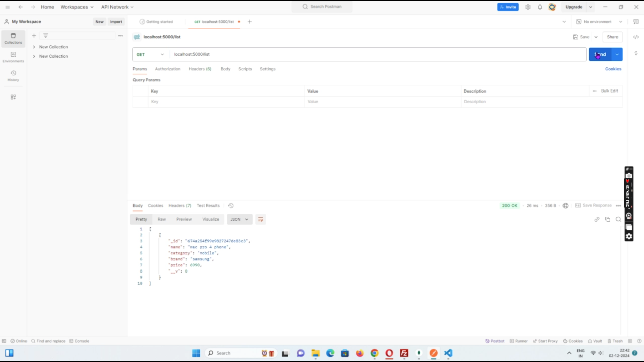Switch to the Headers (6) request tab
Viewport: 644px width, 362px height.
click(x=200, y=69)
